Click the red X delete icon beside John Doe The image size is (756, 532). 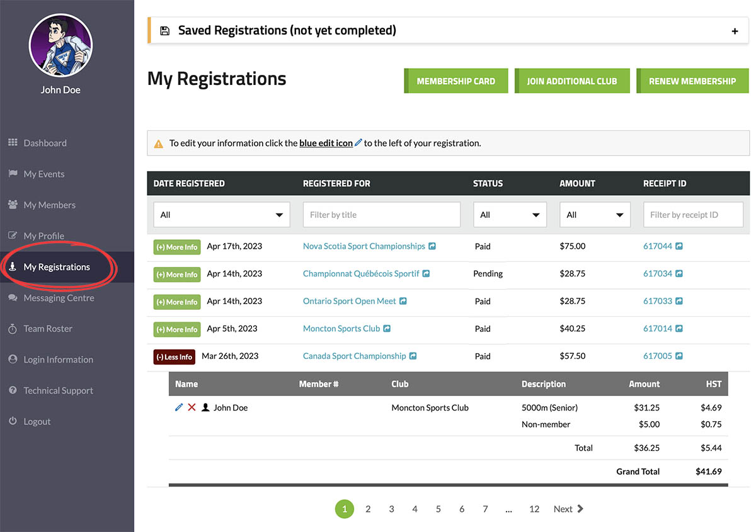[x=192, y=407]
